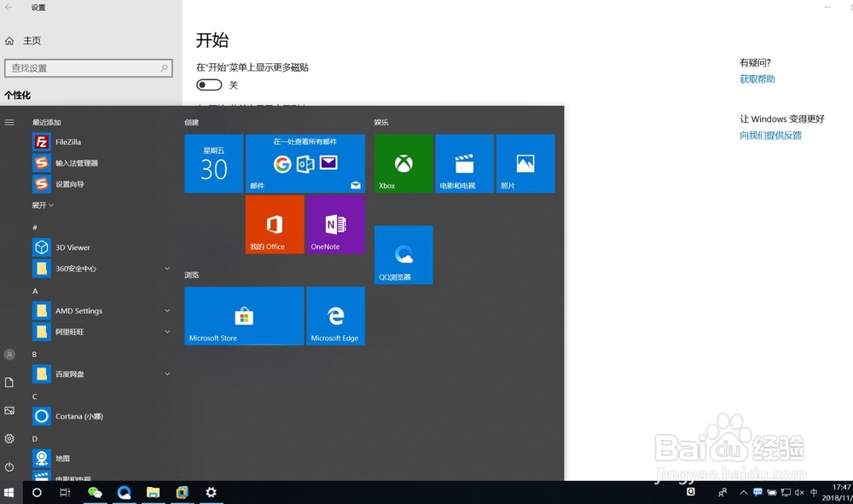
Task: Open WeChat from the taskbar
Action: 96,493
